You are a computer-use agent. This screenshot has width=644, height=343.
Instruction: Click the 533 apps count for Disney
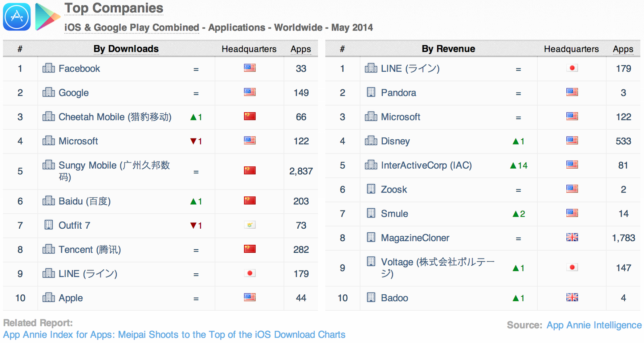623,141
